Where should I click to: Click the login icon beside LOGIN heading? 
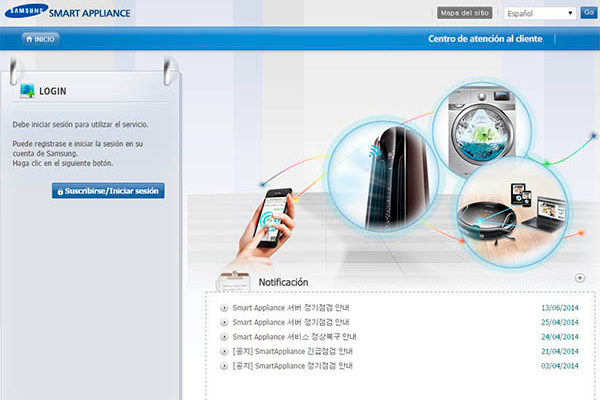pyautogui.click(x=26, y=91)
